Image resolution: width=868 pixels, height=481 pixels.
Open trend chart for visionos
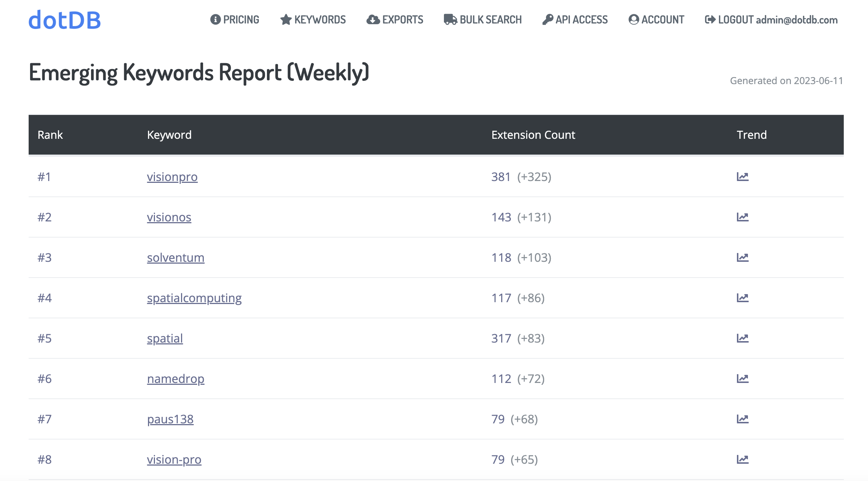742,217
